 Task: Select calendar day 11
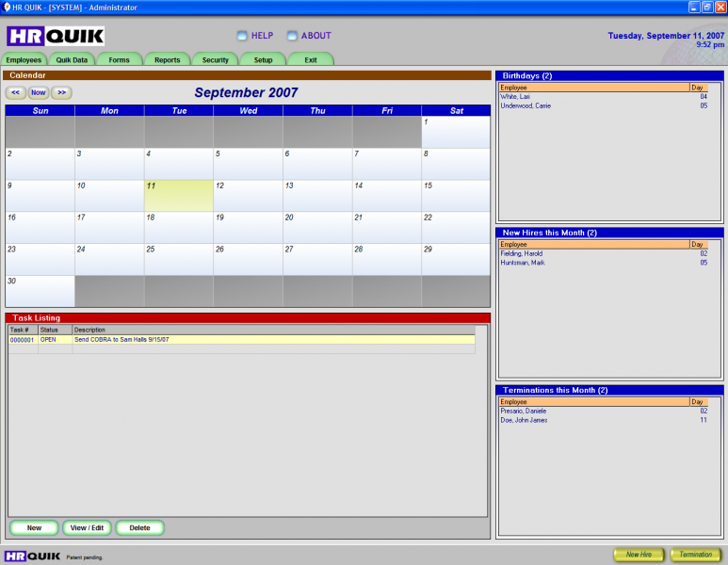click(x=179, y=196)
